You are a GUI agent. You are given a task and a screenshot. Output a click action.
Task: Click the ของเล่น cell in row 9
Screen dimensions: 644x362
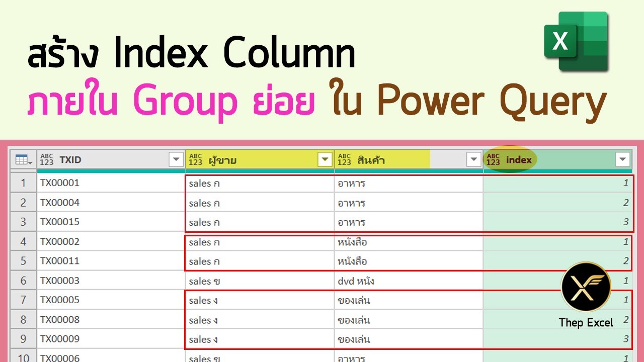(409, 339)
